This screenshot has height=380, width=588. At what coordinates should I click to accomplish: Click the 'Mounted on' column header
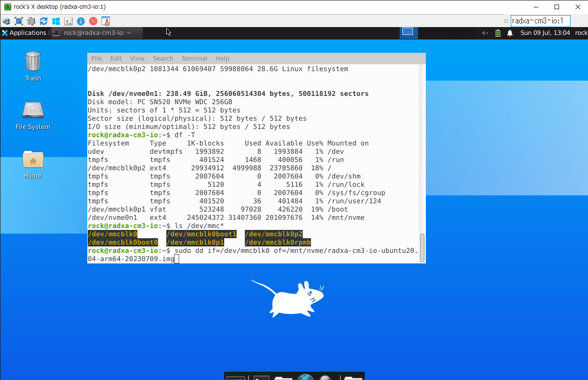point(348,143)
